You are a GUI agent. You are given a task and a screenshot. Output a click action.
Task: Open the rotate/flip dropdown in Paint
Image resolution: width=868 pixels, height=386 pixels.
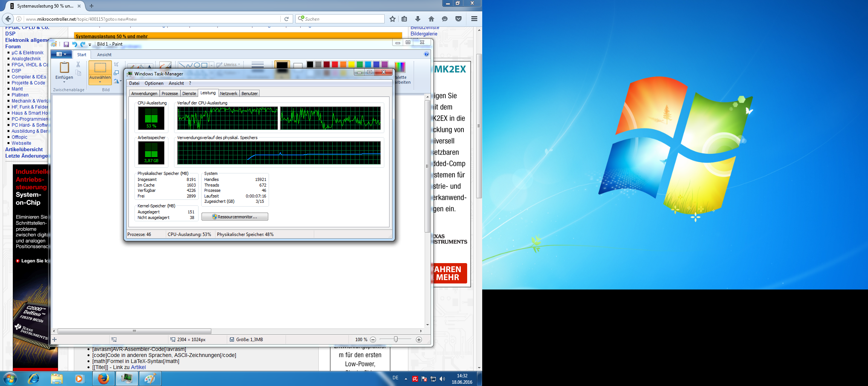click(118, 81)
